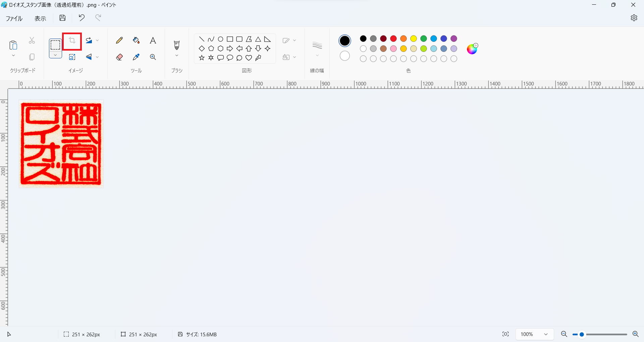This screenshot has width=644, height=342.
Task: Choose the Down arrow shape
Action: 258,49
